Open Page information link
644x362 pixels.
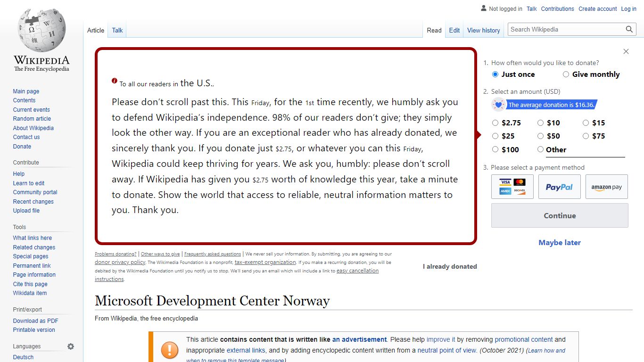point(34,275)
